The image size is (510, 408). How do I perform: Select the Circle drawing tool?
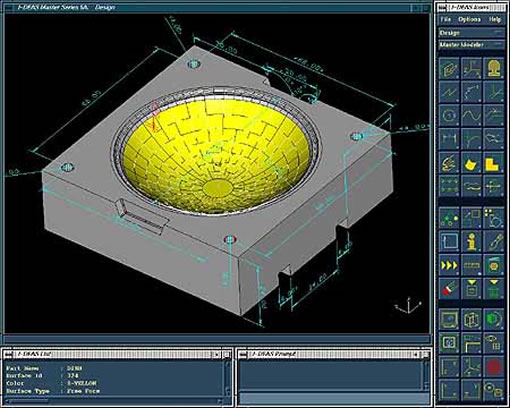coord(449,115)
